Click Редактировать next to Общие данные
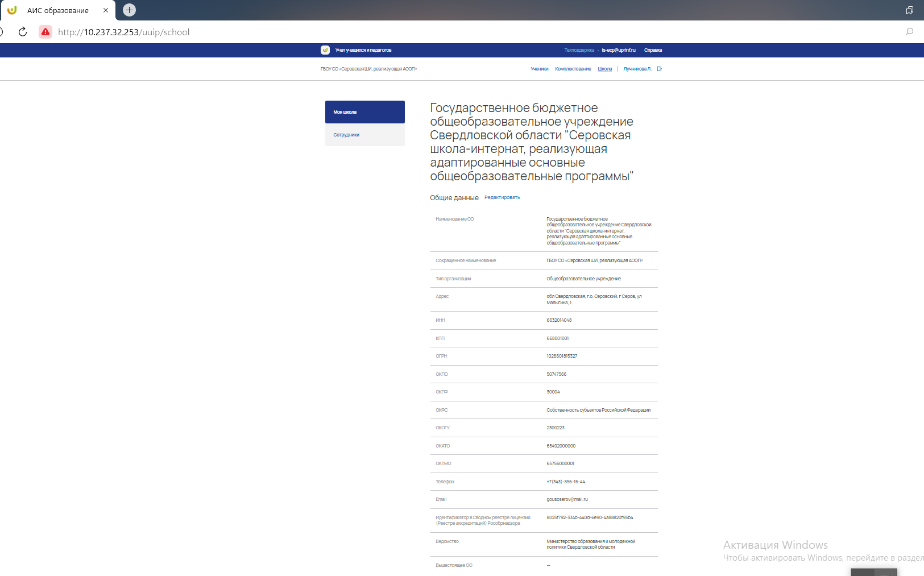The image size is (924, 576). [x=502, y=197]
